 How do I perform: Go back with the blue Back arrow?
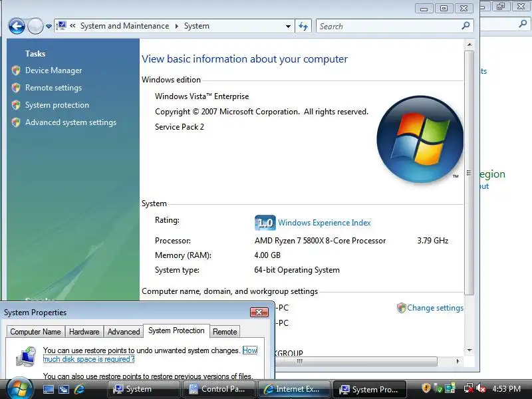pos(17,26)
